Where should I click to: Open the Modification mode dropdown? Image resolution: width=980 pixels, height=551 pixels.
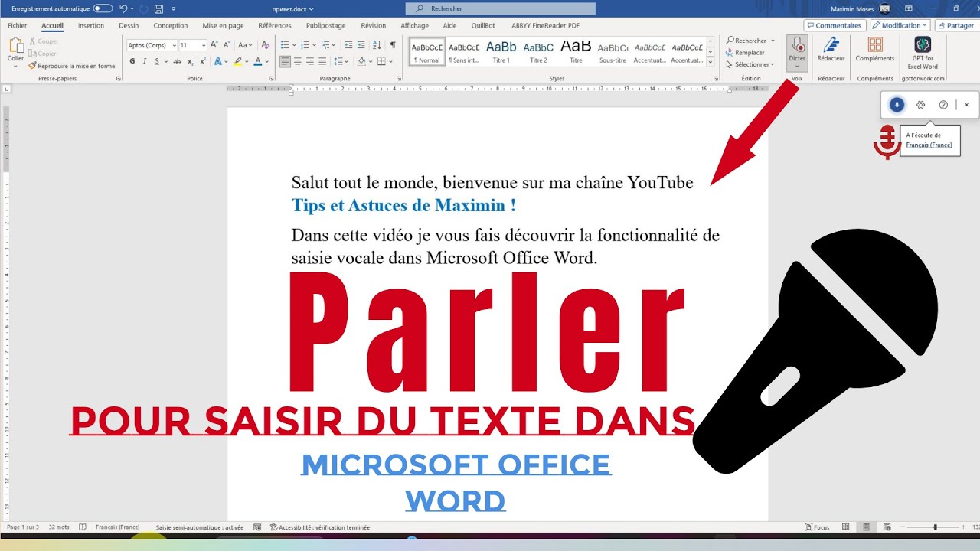pyautogui.click(x=900, y=25)
